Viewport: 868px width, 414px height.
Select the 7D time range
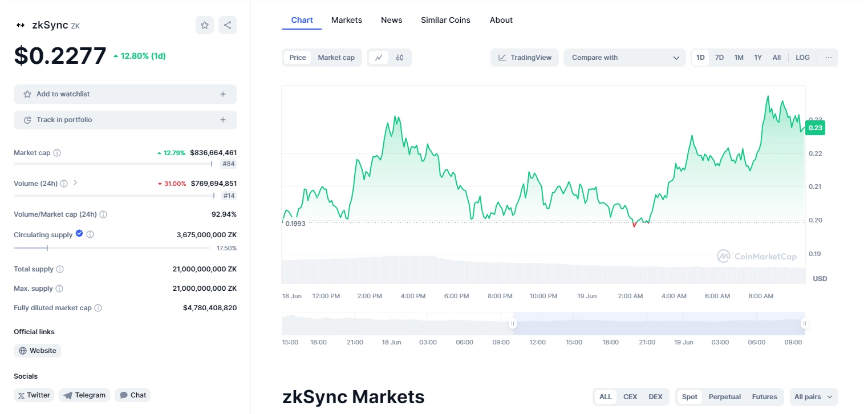click(x=719, y=58)
